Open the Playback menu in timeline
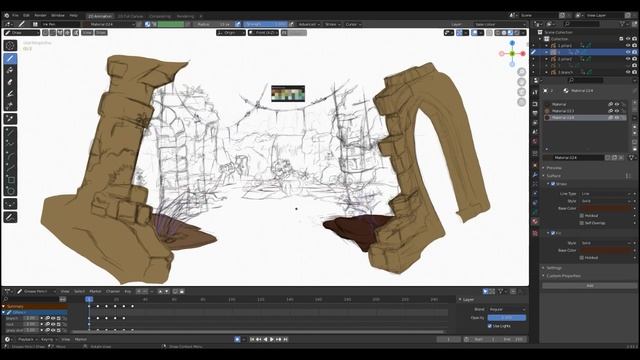The height and width of the screenshot is (360, 640). pos(27,340)
